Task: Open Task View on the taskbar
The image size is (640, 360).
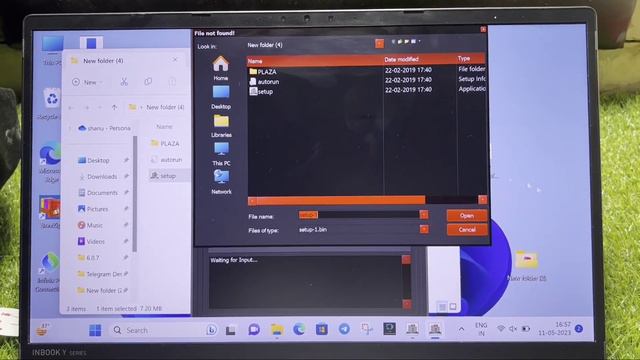Action: click(231, 330)
